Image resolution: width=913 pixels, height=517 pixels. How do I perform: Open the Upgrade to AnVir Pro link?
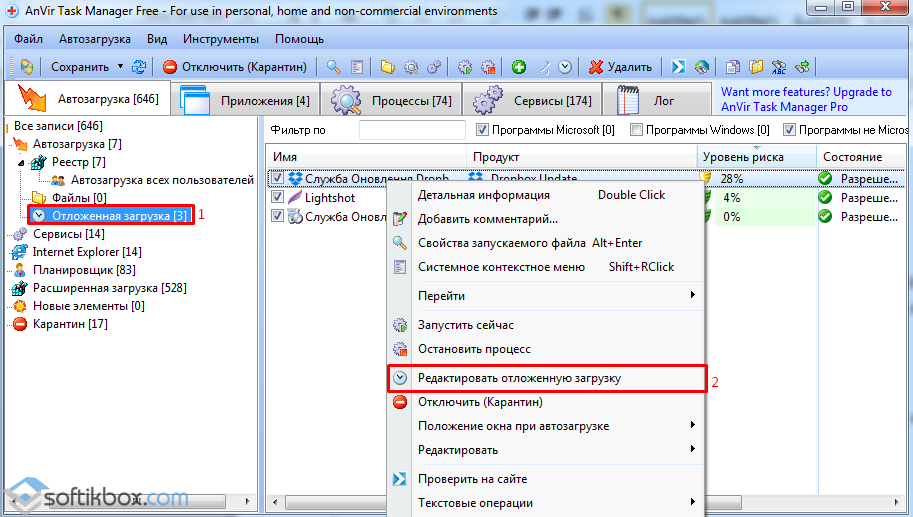click(805, 99)
